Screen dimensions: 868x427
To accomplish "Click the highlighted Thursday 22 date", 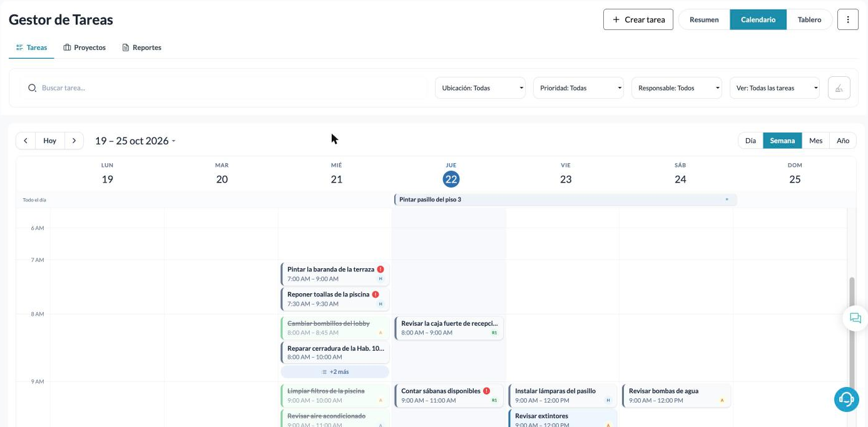I will [451, 179].
